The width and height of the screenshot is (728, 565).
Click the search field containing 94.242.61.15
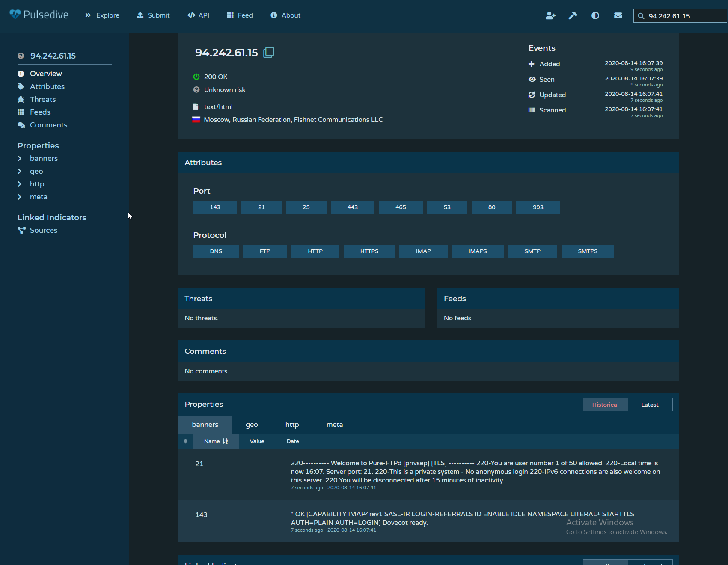coord(680,16)
